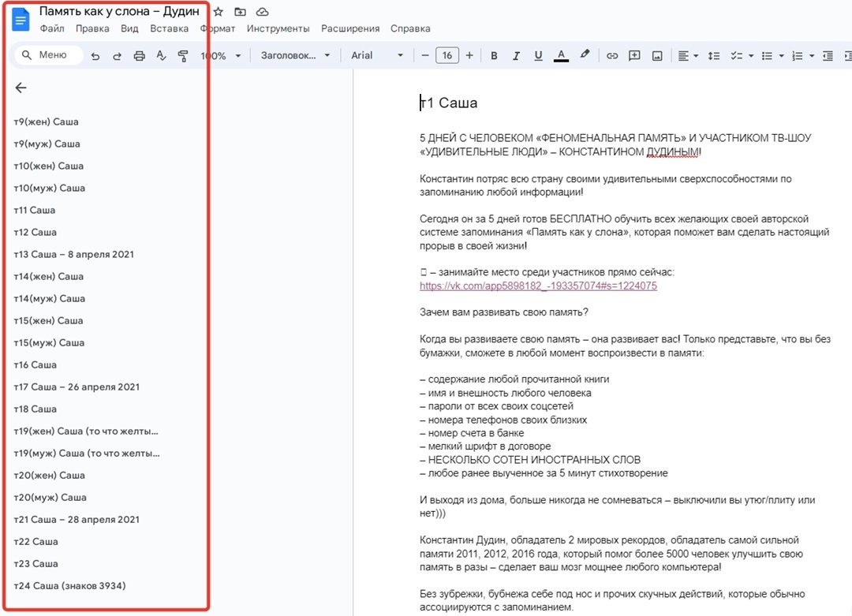The width and height of the screenshot is (852, 616).
Task: Increase font size with plus button
Action: pos(469,55)
